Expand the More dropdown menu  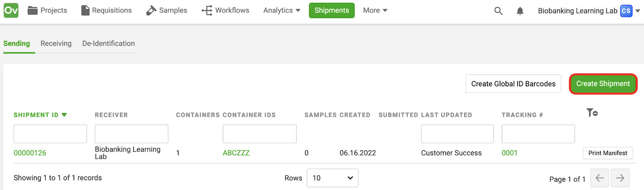tap(375, 10)
